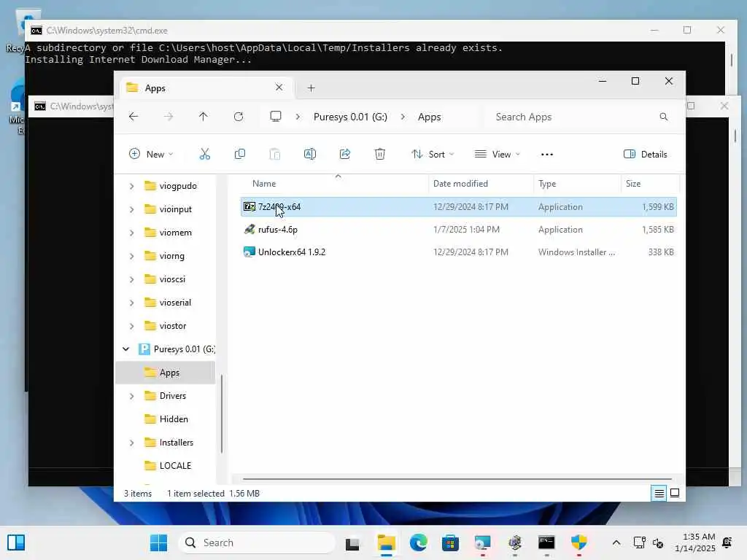The image size is (747, 560).
Task: Click the Delete trash icon
Action: click(379, 155)
